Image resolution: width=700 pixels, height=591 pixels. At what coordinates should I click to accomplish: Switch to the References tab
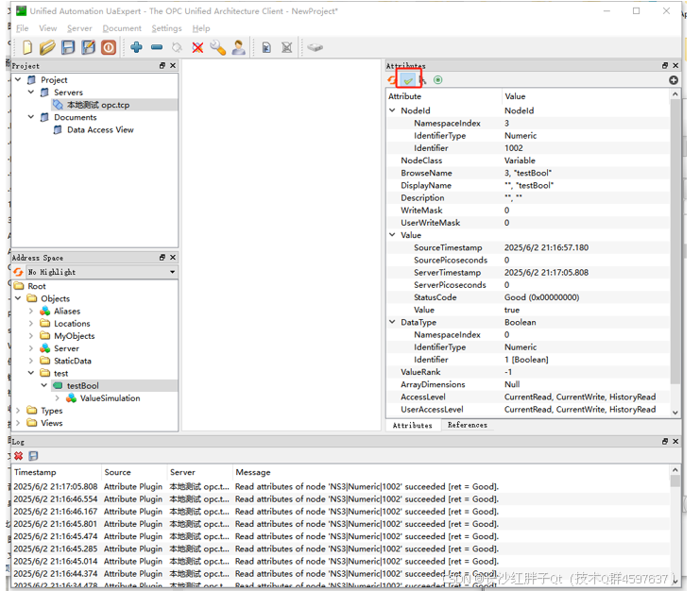coord(467,426)
